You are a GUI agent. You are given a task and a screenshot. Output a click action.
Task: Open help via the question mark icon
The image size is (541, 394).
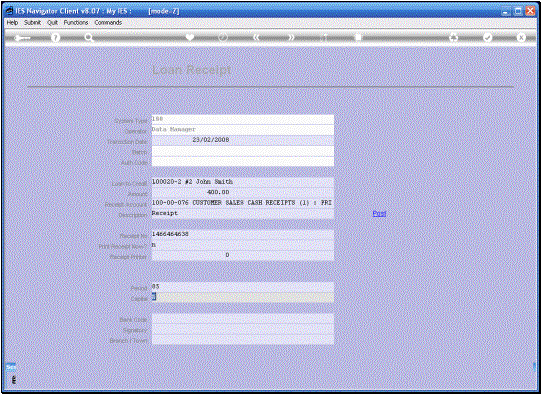tap(55, 38)
